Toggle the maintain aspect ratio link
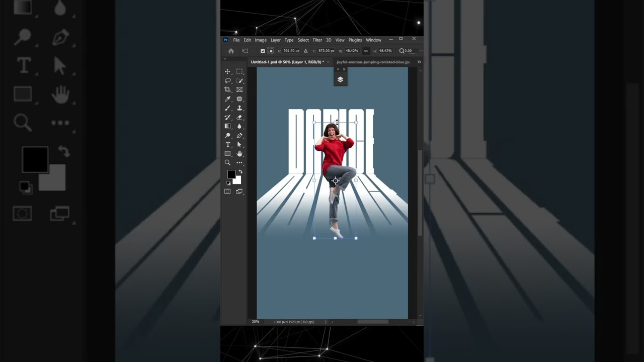Screen dimensions: 644x362 click(366, 51)
